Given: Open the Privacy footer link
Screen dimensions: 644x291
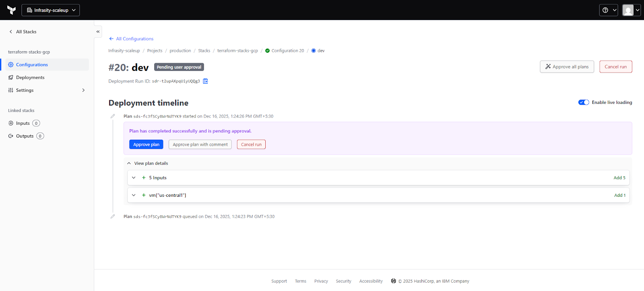Looking at the screenshot, I should 321,281.
